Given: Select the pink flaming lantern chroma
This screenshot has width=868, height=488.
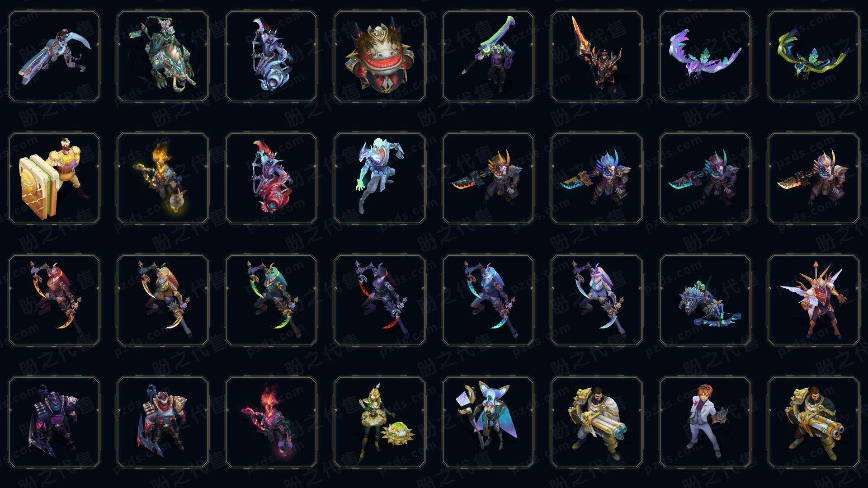Looking at the screenshot, I should point(271,422).
